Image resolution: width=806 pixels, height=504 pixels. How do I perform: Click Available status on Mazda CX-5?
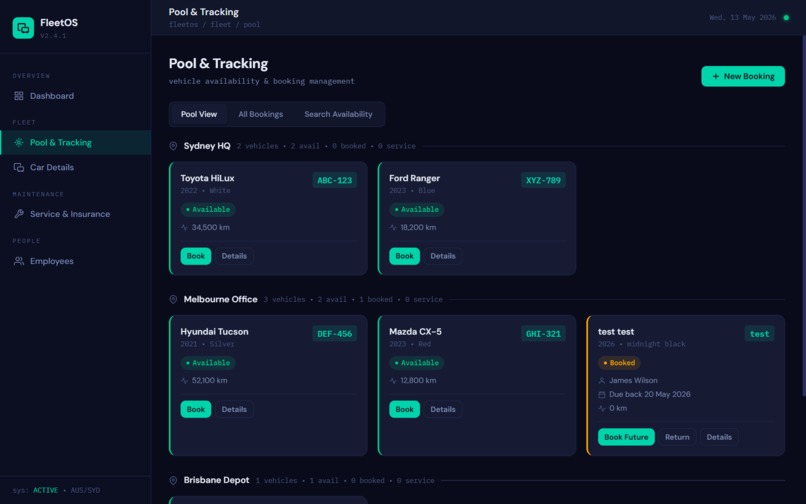416,363
